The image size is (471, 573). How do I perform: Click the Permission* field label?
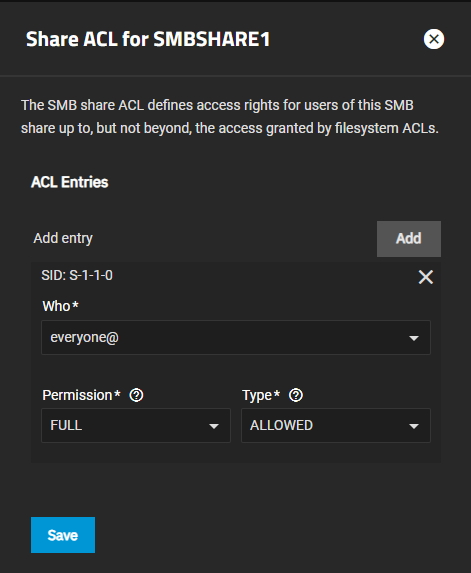coord(81,395)
